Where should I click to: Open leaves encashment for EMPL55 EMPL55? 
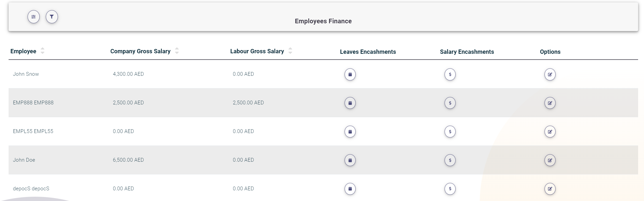click(350, 132)
